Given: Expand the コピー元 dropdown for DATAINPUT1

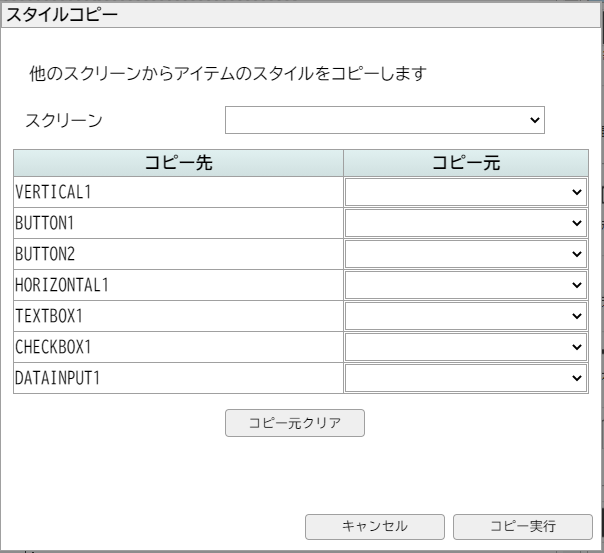Looking at the screenshot, I should (466, 378).
